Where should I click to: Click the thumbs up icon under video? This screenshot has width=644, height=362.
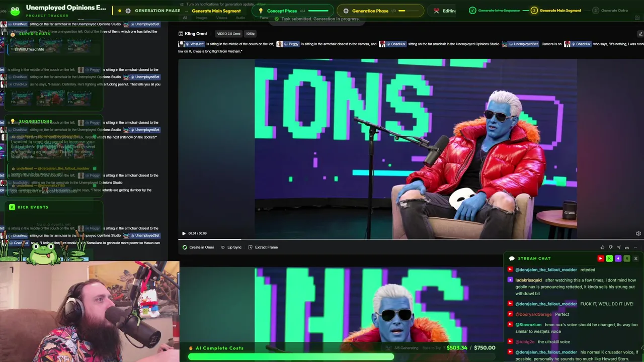tap(602, 247)
